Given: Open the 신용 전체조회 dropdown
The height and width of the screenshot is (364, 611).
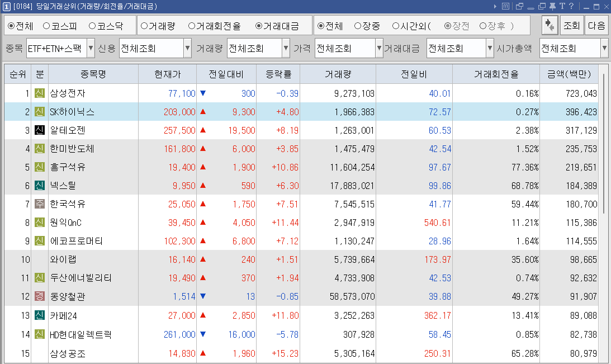Looking at the screenshot, I should pos(155,48).
